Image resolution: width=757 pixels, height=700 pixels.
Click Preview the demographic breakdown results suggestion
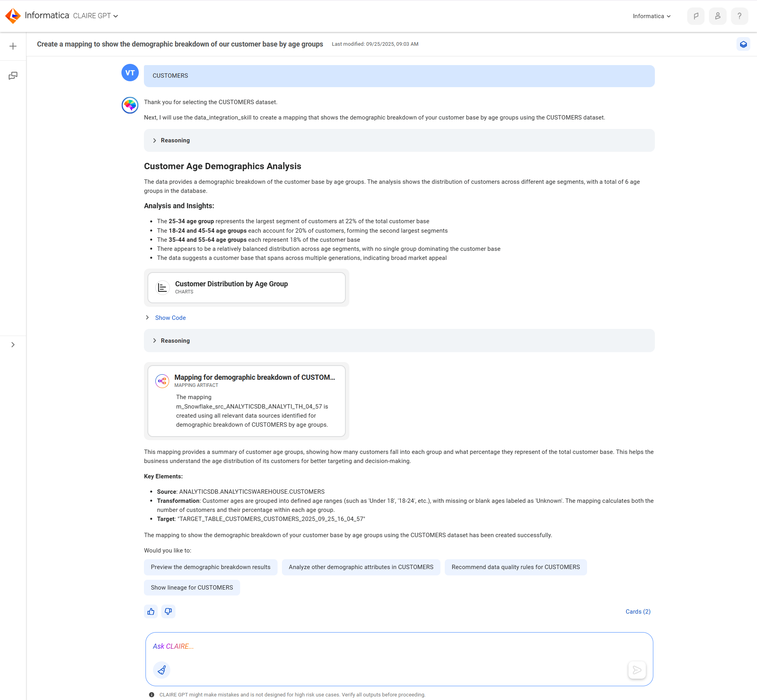pyautogui.click(x=211, y=567)
